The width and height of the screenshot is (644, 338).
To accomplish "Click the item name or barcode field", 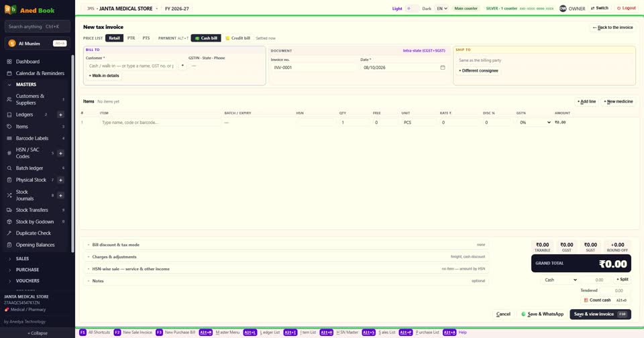I will pyautogui.click(x=160, y=122).
